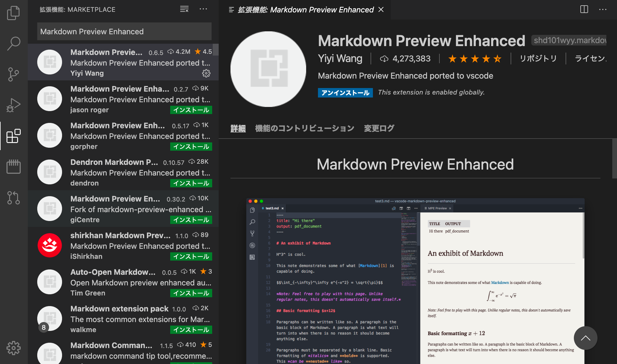Click the アンインストール button
The height and width of the screenshot is (364, 617).
coord(345,92)
